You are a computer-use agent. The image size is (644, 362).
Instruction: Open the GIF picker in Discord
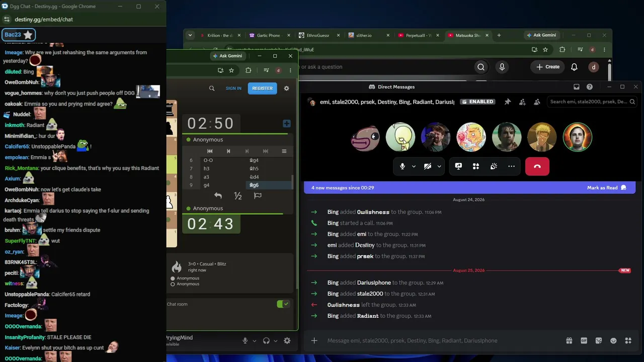click(584, 340)
